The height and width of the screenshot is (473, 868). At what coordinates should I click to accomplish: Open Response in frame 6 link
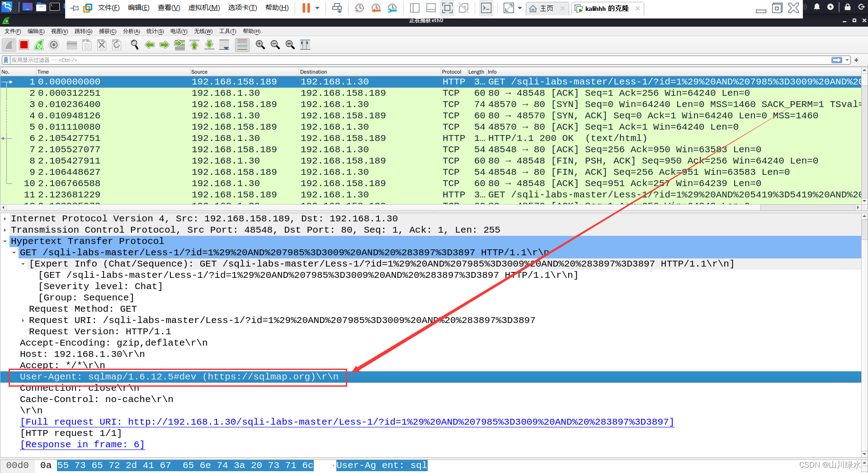(82, 444)
